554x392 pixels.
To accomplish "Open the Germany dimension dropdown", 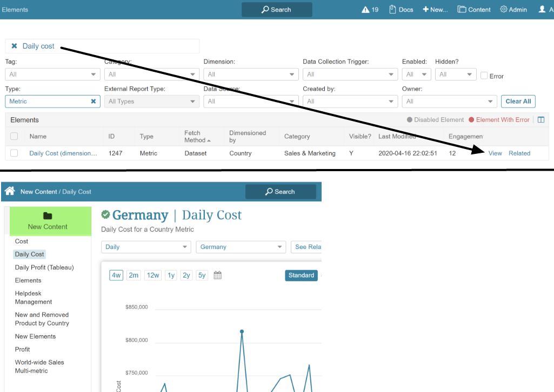I will pos(241,247).
